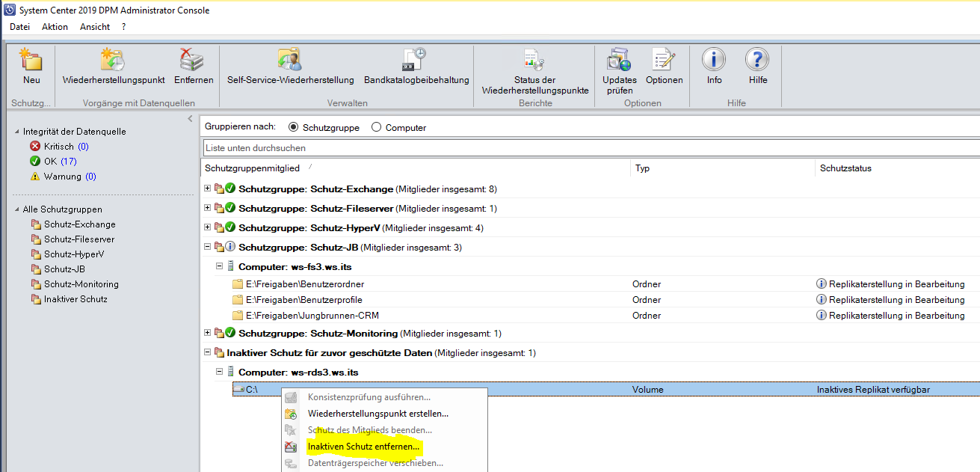Collapse Computer ws-rds3.ws.its node
980x472 pixels.
tap(220, 372)
